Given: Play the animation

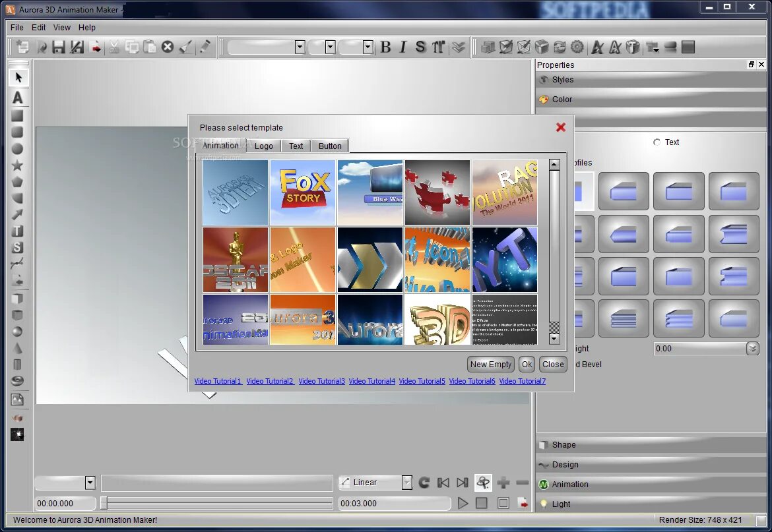Looking at the screenshot, I should [463, 503].
